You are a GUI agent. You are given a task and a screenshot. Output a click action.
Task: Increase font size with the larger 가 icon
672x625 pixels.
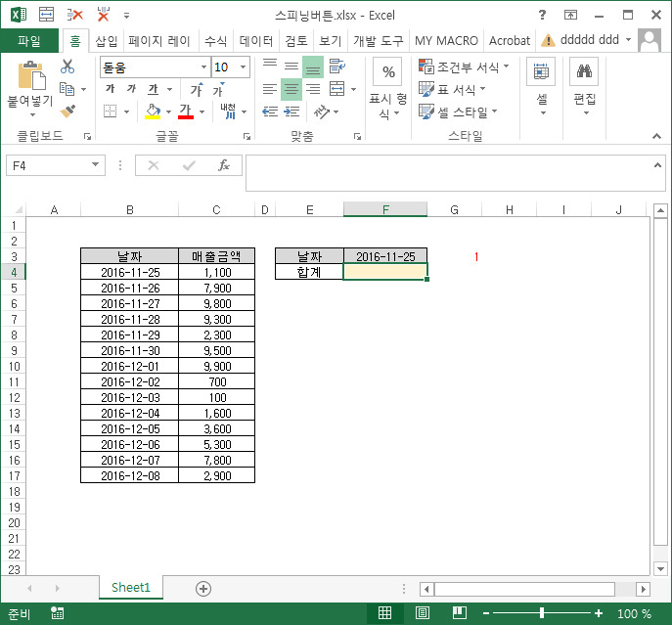pyautogui.click(x=197, y=89)
